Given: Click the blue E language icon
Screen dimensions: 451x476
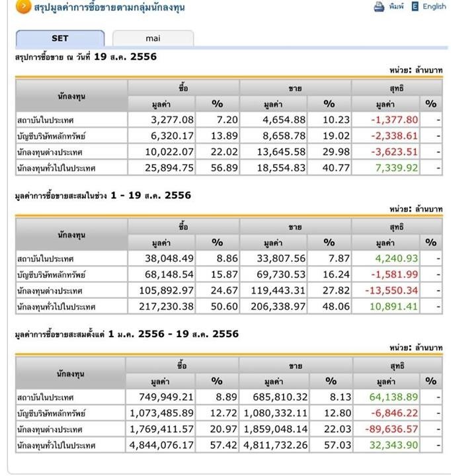Looking at the screenshot, I should [x=415, y=7].
